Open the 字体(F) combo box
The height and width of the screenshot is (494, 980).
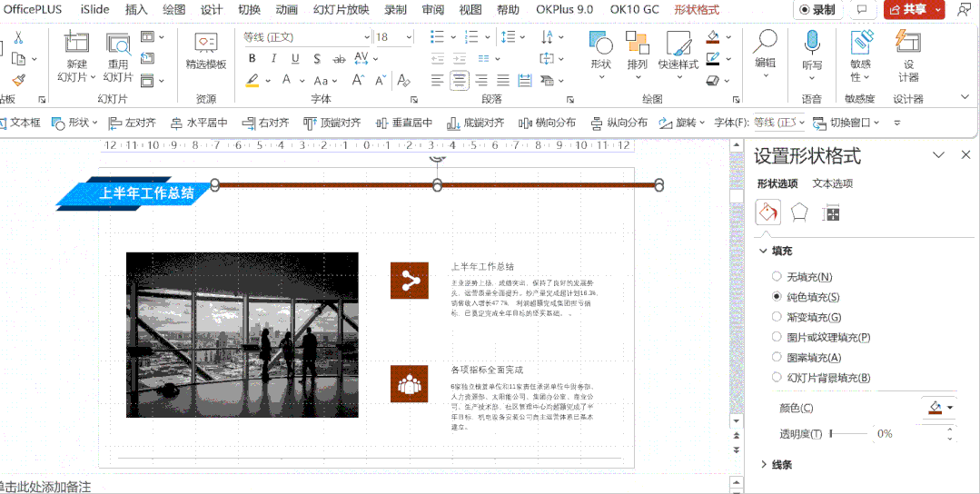click(x=778, y=123)
